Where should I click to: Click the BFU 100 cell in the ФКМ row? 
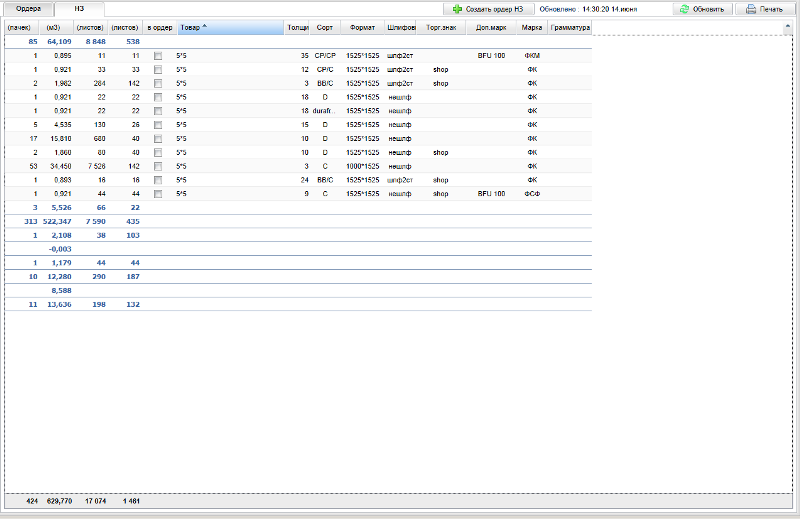tap(491, 56)
